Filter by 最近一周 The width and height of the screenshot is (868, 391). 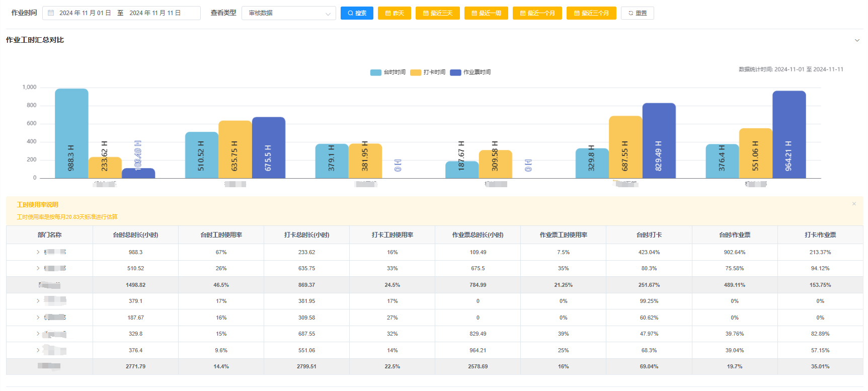486,13
